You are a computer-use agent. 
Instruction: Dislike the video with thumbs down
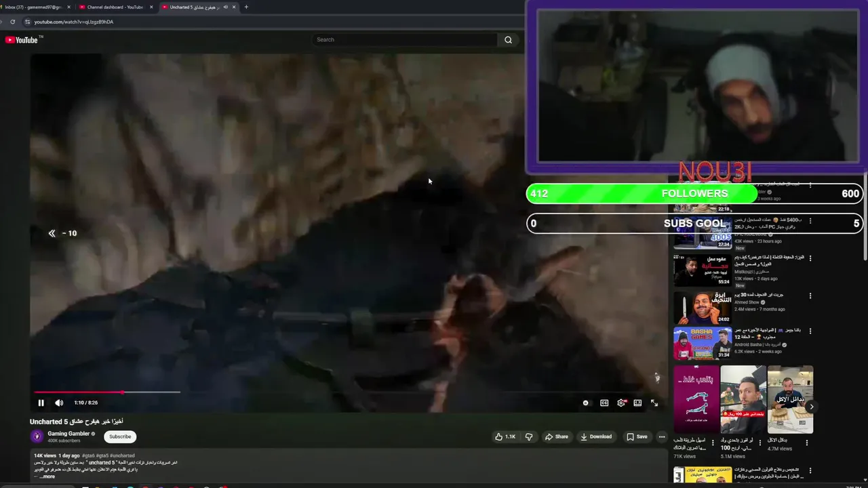point(529,436)
